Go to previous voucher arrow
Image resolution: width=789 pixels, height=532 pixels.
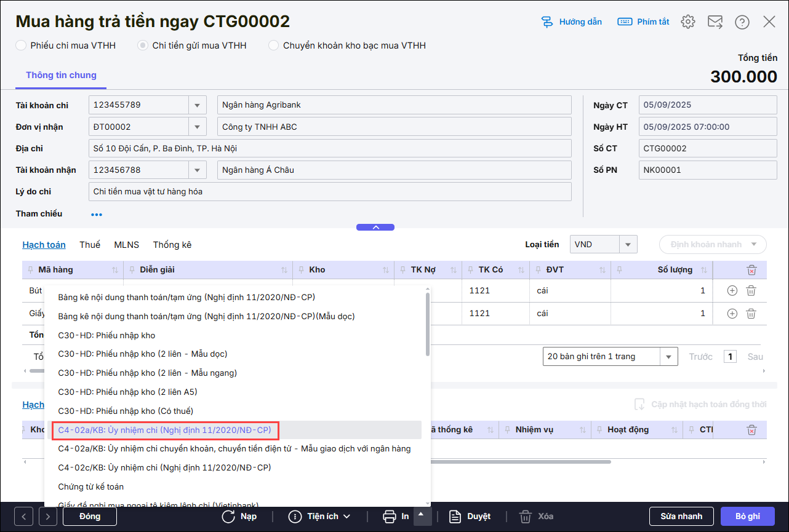tap(23, 516)
